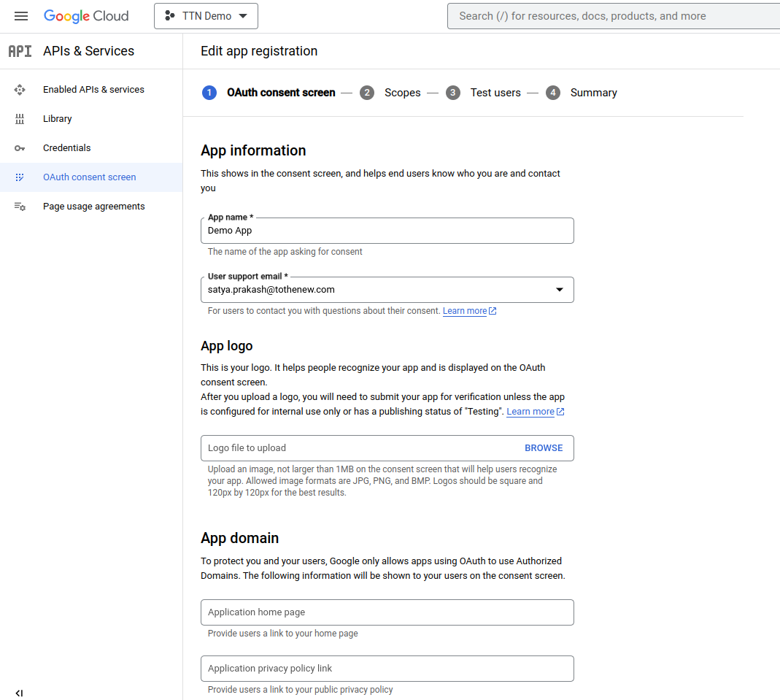The image size is (780, 700).
Task: Click the Page usage agreements icon
Action: coord(20,207)
